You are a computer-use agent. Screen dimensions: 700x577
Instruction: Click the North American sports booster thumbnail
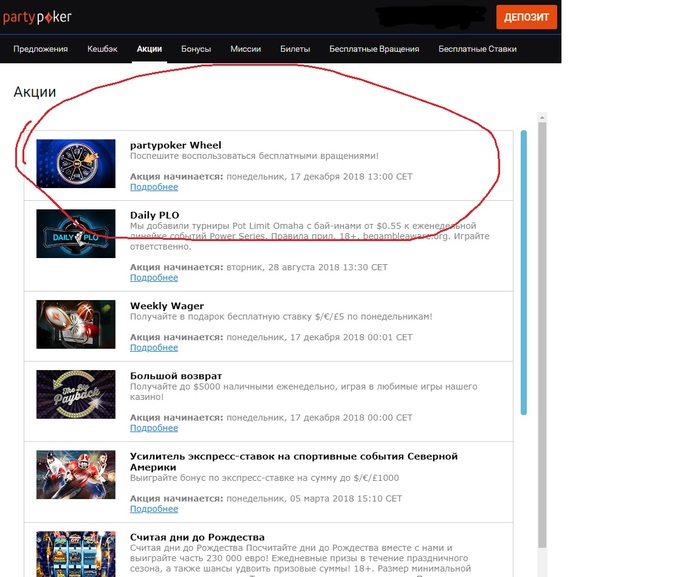pyautogui.click(x=76, y=475)
